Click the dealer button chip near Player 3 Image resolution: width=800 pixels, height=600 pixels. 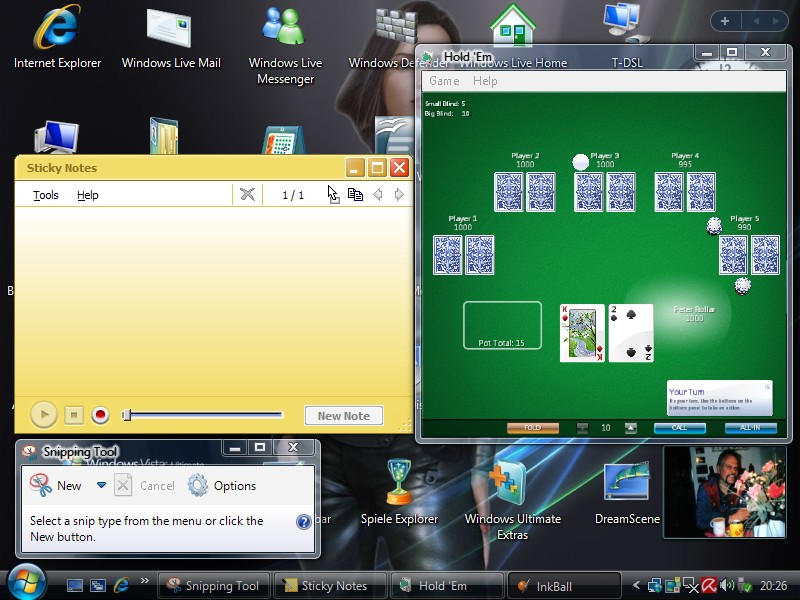(x=580, y=162)
